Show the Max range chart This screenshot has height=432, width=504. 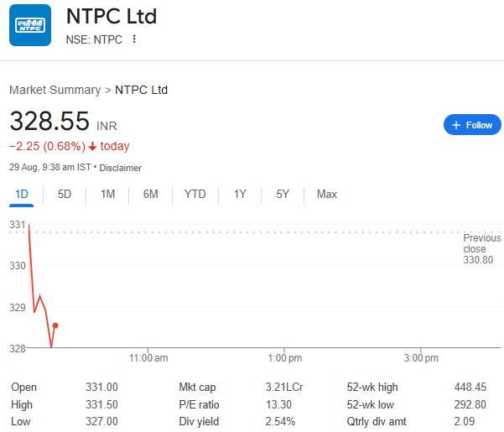(x=327, y=195)
